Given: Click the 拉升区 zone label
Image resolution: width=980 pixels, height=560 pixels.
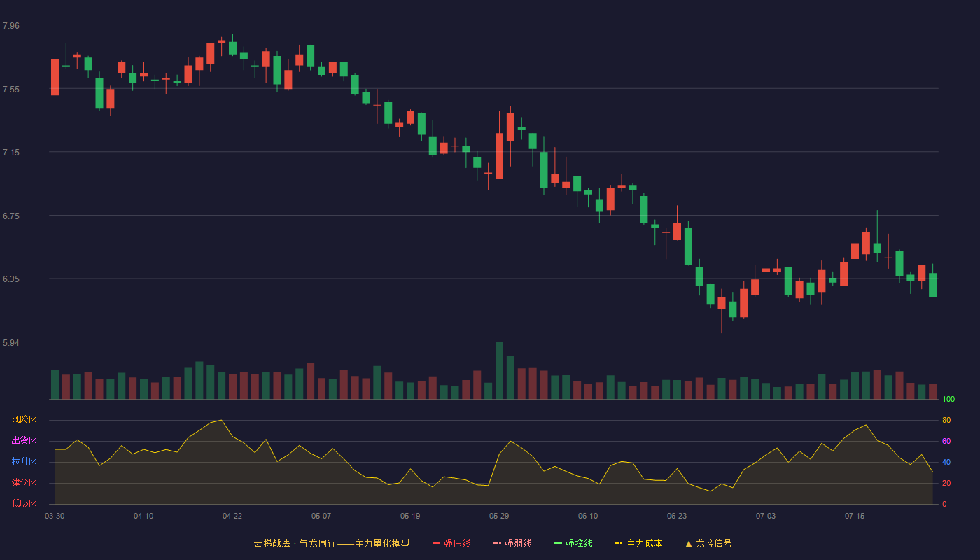Looking at the screenshot, I should tap(24, 462).
